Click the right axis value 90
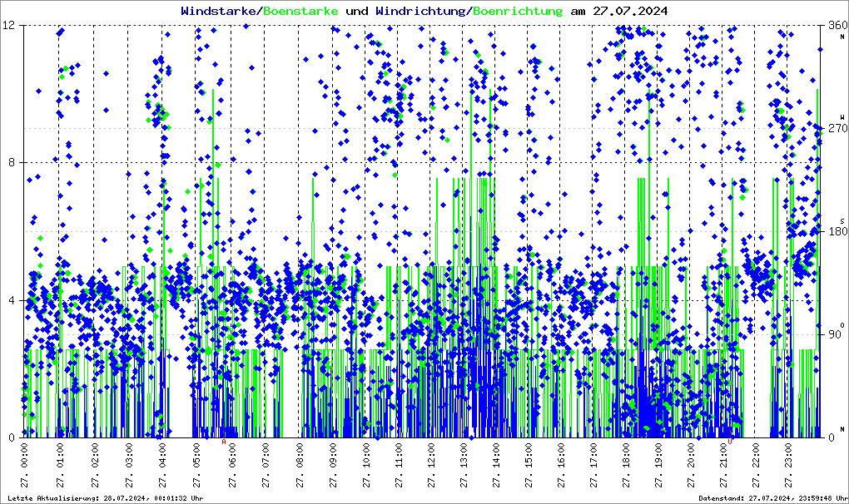The height and width of the screenshot is (504, 849). [834, 334]
